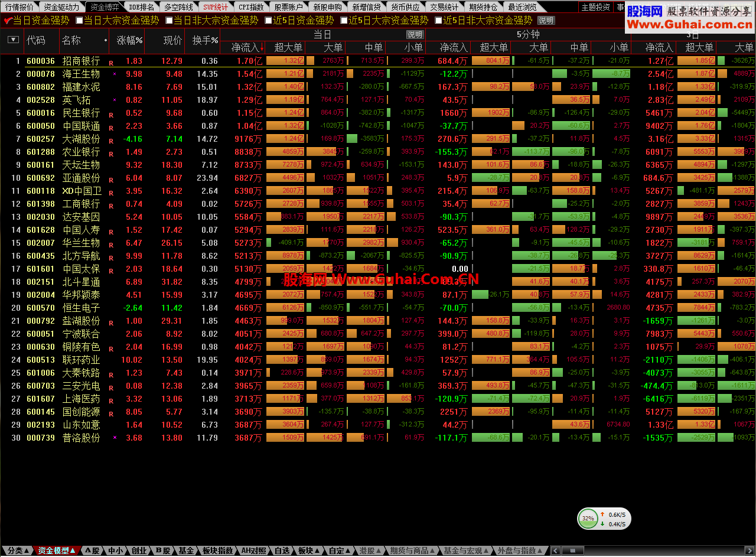The width and height of the screenshot is (756, 557).
Task: Switch to the 多空阵线 tab
Action: 178,7
